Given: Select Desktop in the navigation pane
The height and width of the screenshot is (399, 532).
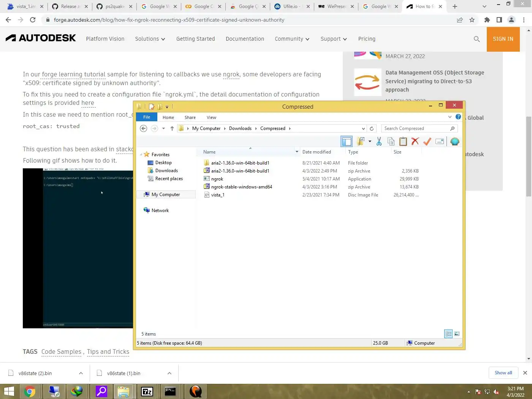Looking at the screenshot, I should (163, 163).
